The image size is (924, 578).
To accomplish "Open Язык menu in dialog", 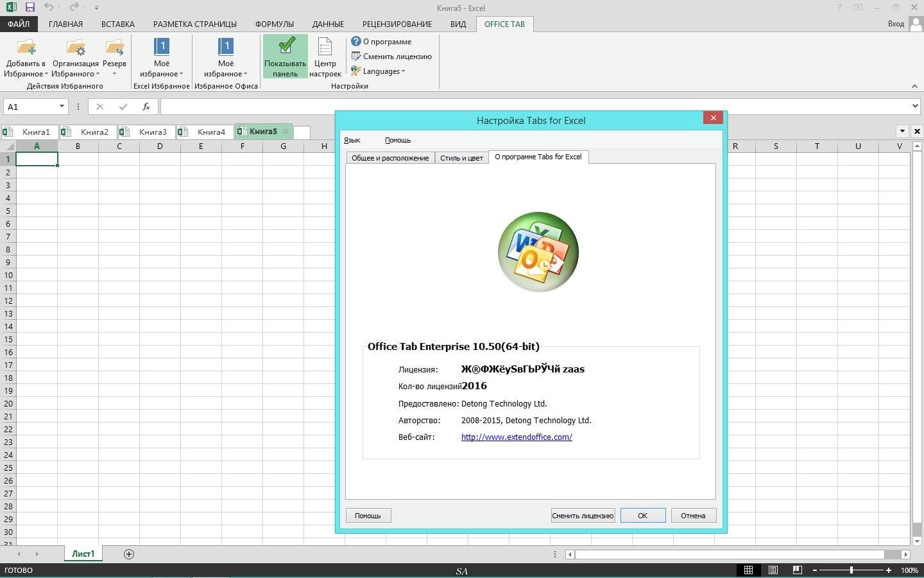I will (352, 140).
